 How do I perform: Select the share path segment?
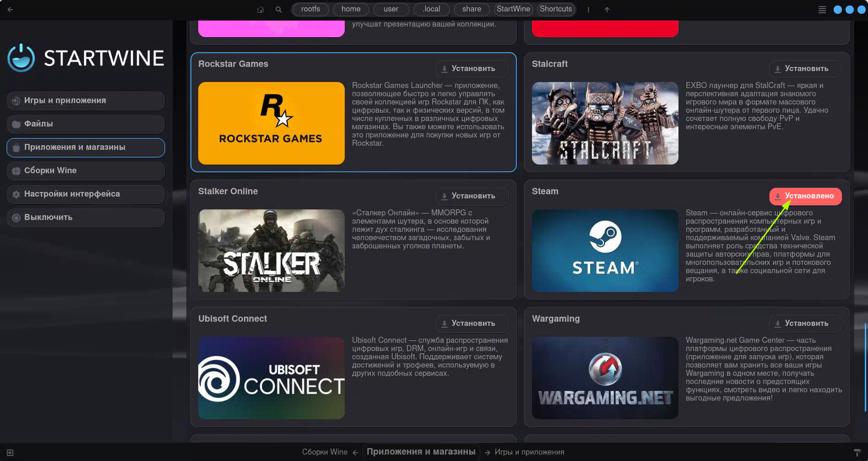click(472, 9)
